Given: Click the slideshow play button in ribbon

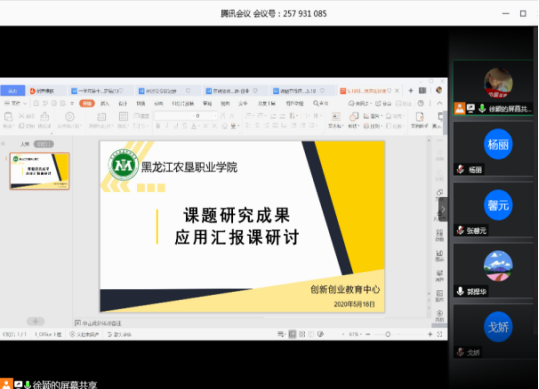Looking at the screenshot, I should (69, 117).
